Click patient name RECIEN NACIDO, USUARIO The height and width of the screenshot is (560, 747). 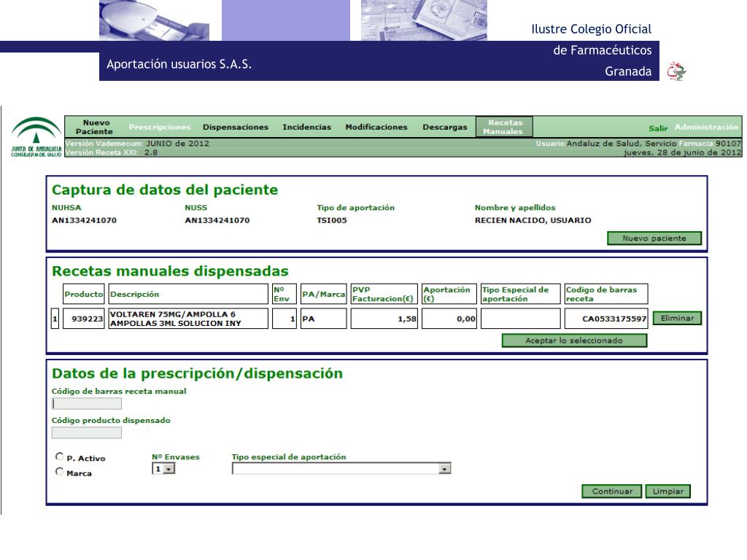tap(533, 220)
